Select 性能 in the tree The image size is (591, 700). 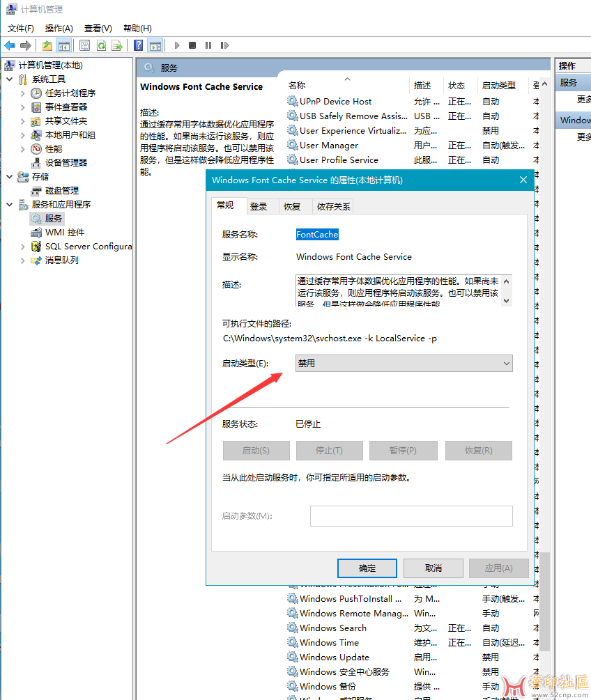coord(54,148)
